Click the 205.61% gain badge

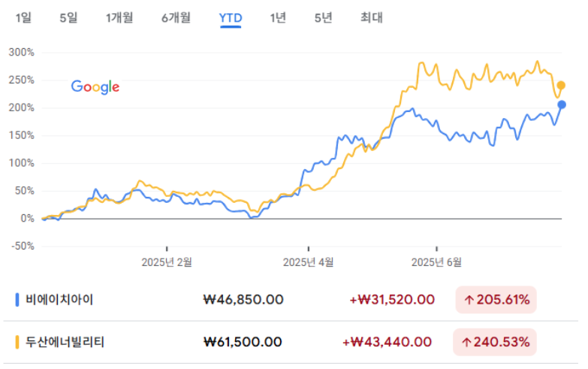[x=496, y=300]
